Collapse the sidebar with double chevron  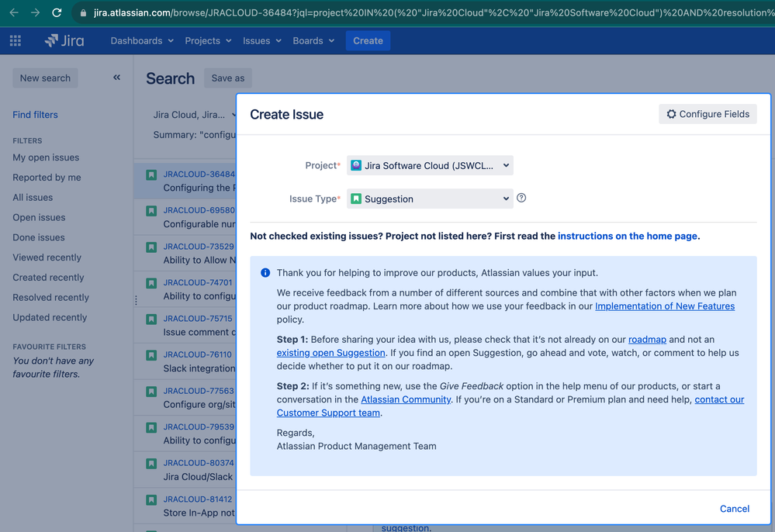[116, 77]
